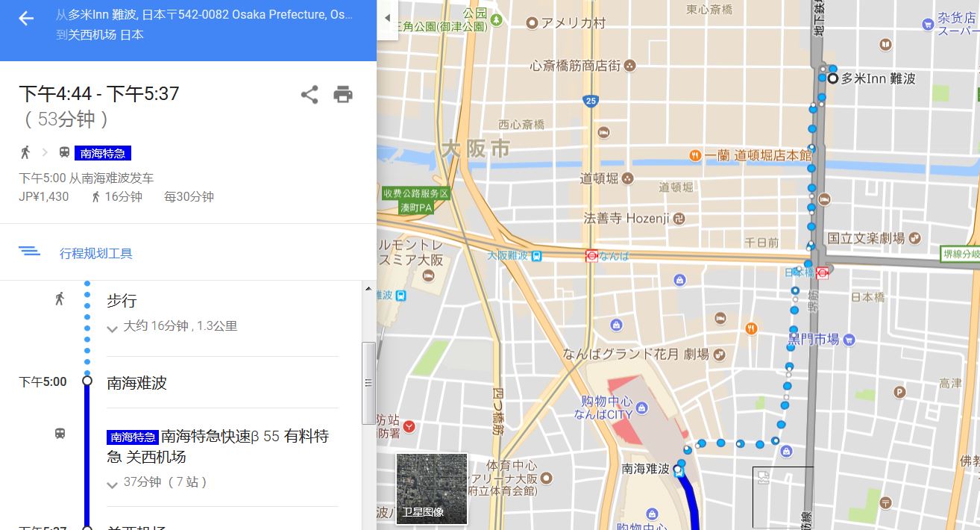Click the 法善寺 Hozenji temple marker
The width and height of the screenshot is (980, 530).
pos(679,219)
